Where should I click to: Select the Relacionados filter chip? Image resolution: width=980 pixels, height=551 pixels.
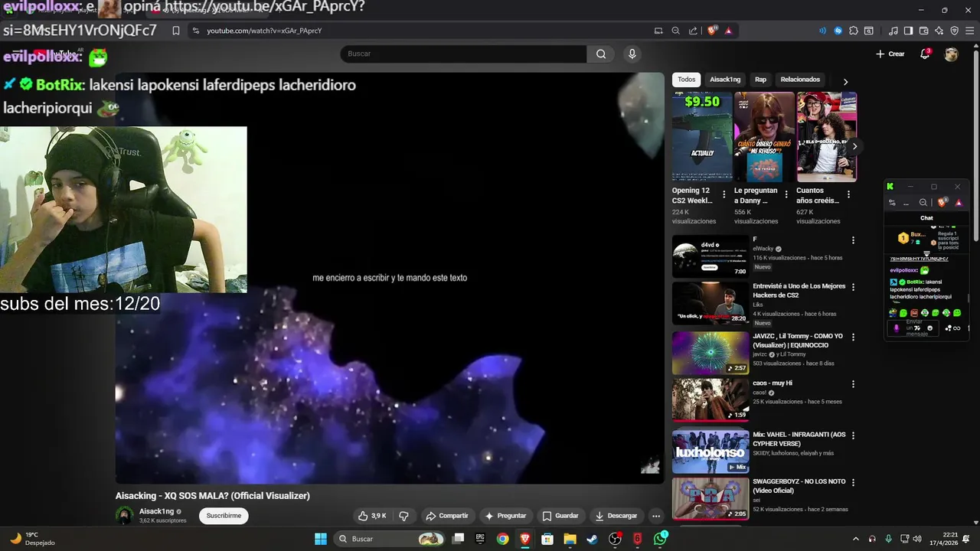point(800,80)
